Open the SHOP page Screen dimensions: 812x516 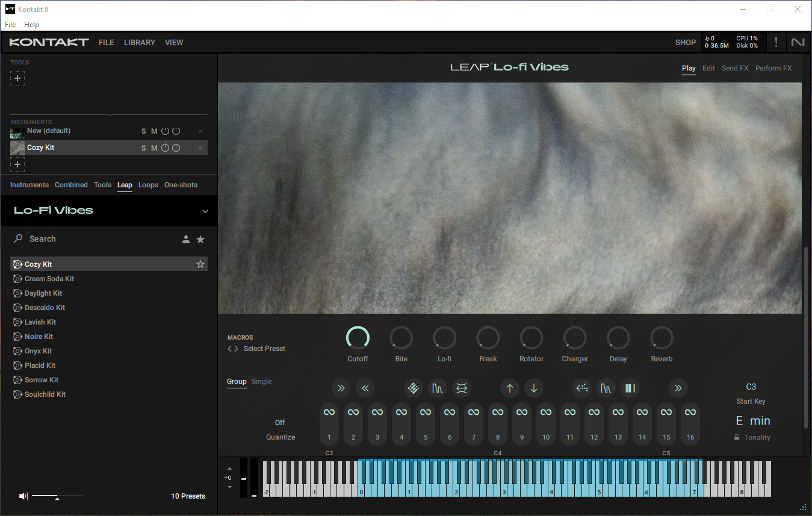pos(685,42)
